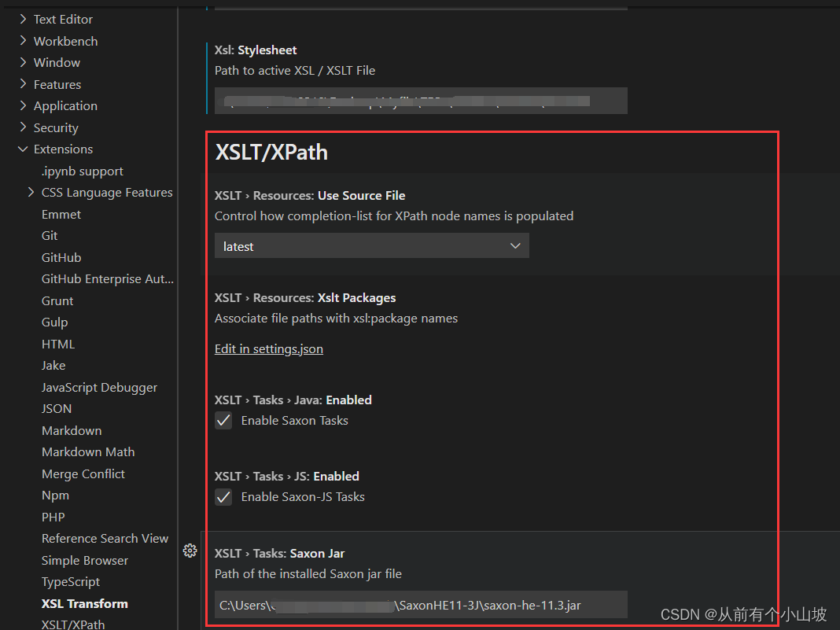Open Simple Browser extension settings
The image size is (840, 630).
coord(84,560)
